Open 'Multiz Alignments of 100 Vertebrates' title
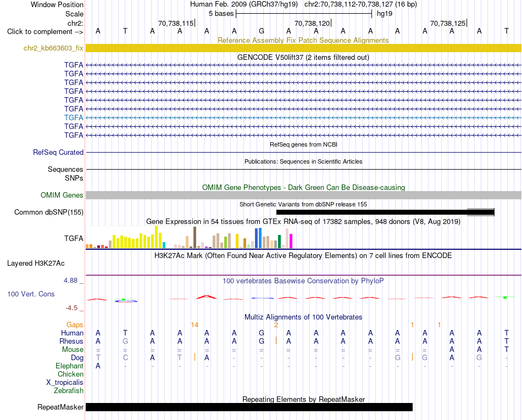522x420 pixels. tap(303, 317)
